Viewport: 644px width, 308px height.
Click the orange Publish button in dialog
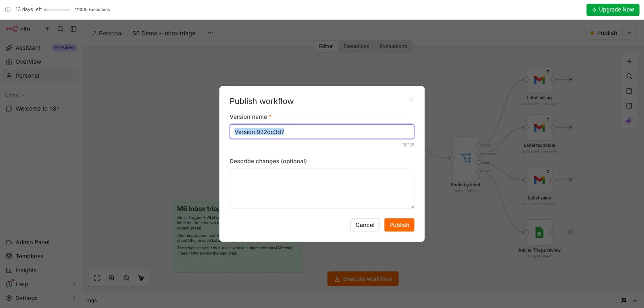399,225
